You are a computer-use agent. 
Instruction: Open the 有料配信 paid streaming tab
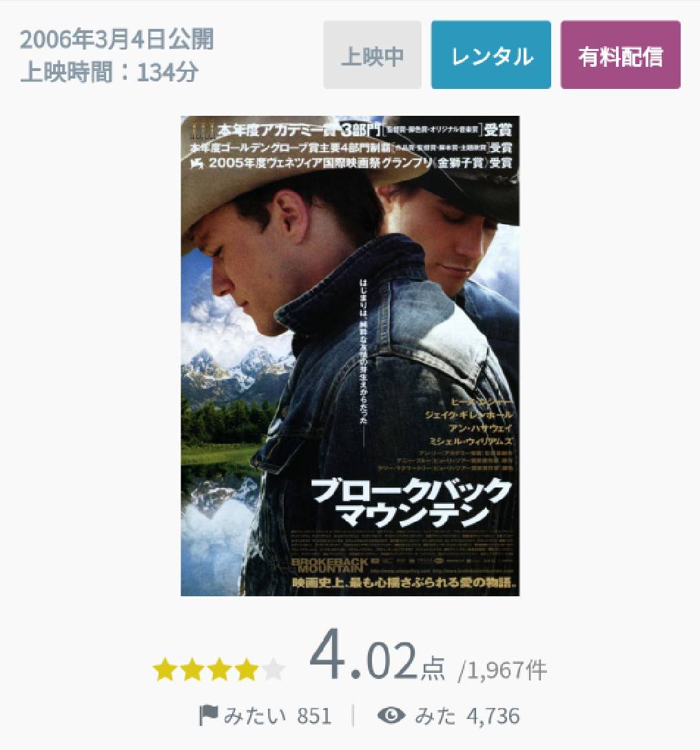[620, 54]
